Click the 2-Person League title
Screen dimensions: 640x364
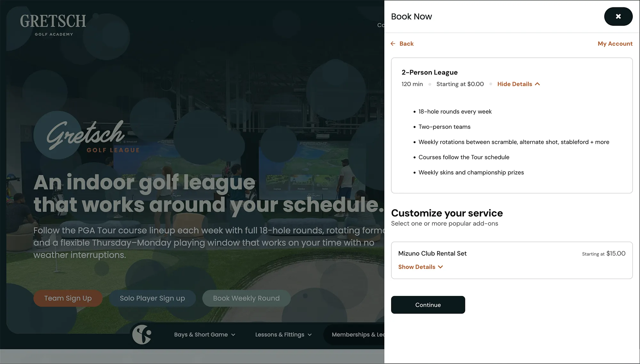pos(429,73)
